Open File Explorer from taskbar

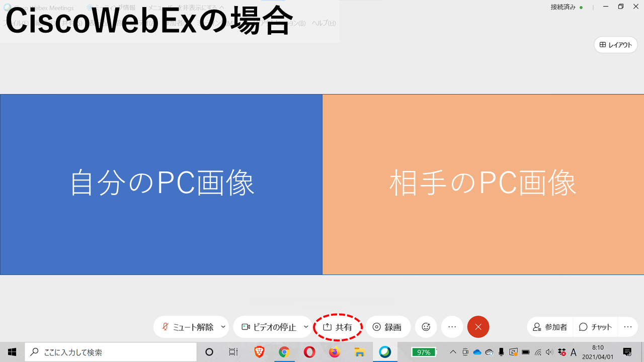pos(360,352)
